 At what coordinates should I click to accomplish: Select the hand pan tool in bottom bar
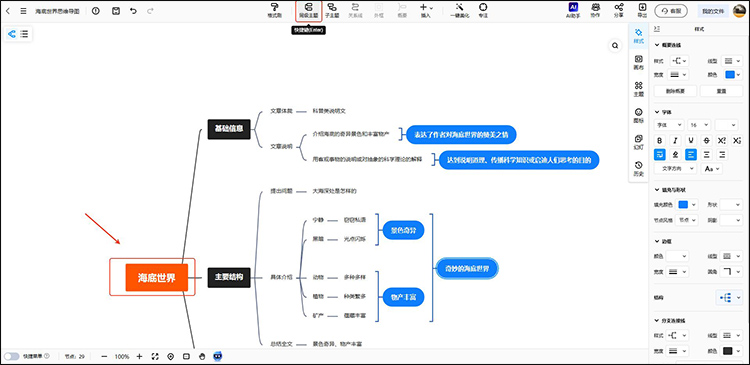tap(202, 356)
